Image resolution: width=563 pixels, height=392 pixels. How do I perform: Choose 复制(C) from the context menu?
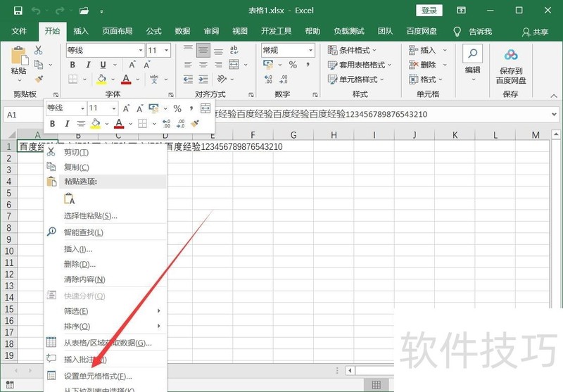coord(105,167)
